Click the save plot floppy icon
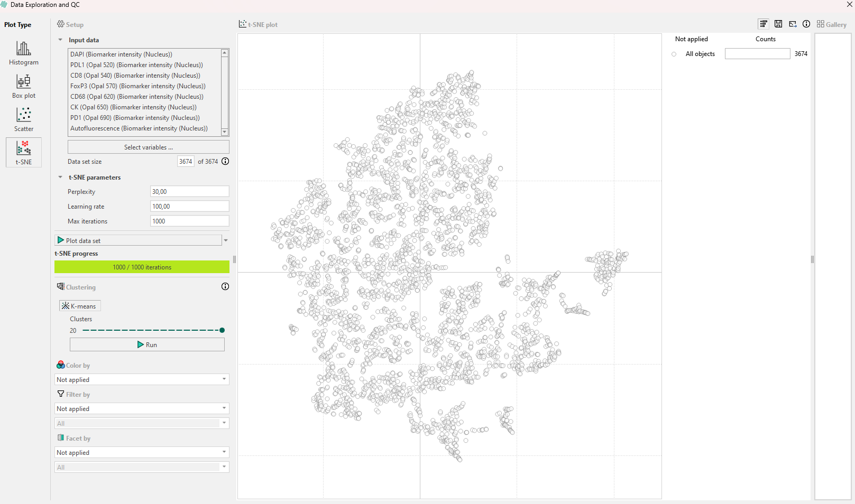Viewport: 855px width, 504px height. point(778,24)
